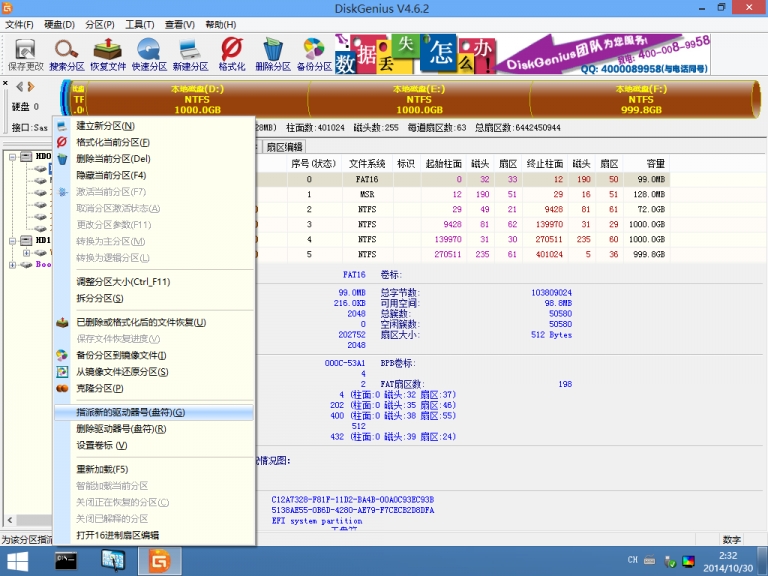Choose 删除当前分区(Del) in context menu
Image resolution: width=768 pixels, height=576 pixels.
click(x=154, y=159)
